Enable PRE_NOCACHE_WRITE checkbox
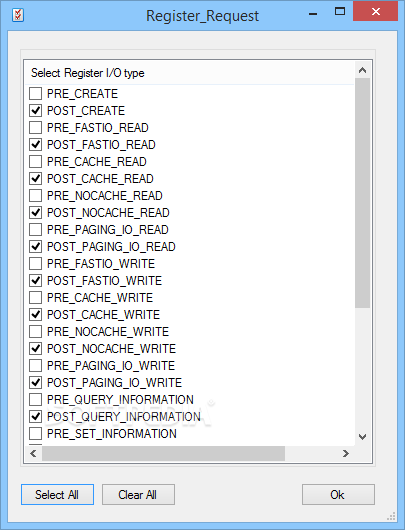 tap(35, 332)
